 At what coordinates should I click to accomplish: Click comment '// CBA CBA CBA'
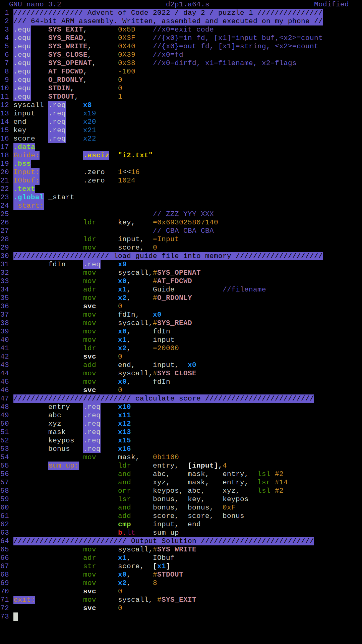(183, 231)
